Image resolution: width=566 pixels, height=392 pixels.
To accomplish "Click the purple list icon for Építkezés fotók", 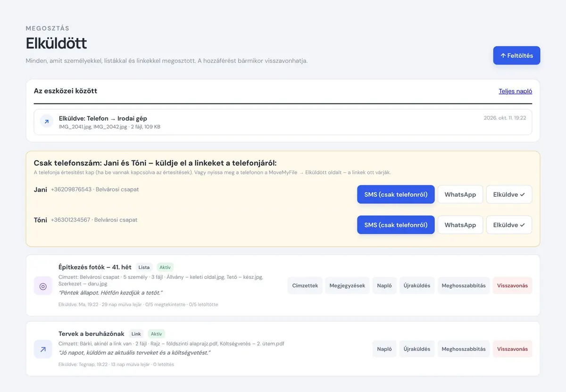I will coord(43,286).
